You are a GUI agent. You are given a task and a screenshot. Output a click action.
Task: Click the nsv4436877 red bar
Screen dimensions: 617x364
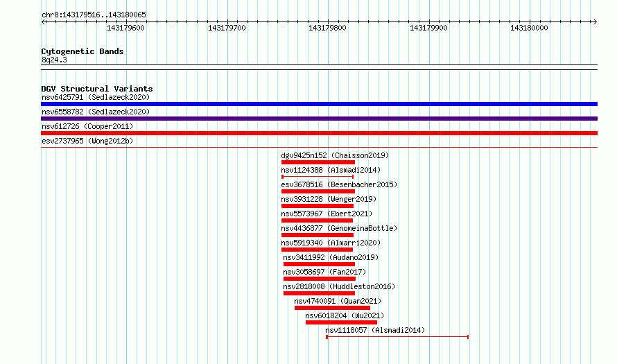click(x=318, y=235)
